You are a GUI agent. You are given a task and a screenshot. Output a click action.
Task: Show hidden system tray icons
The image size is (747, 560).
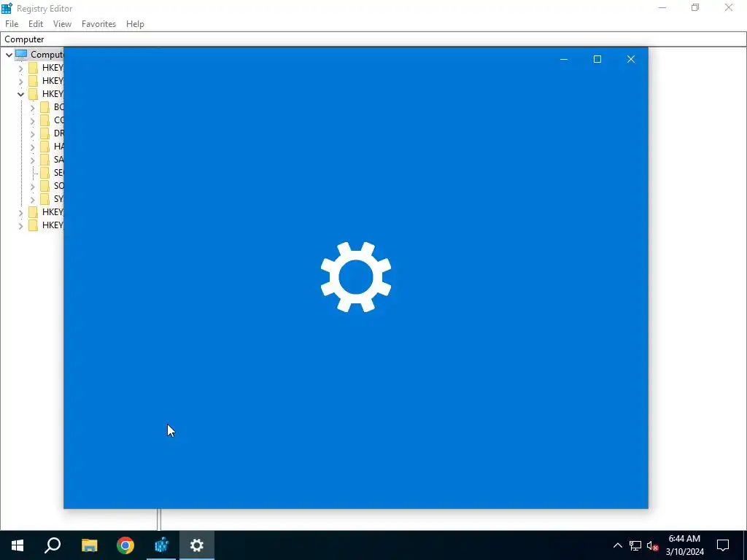click(617, 545)
